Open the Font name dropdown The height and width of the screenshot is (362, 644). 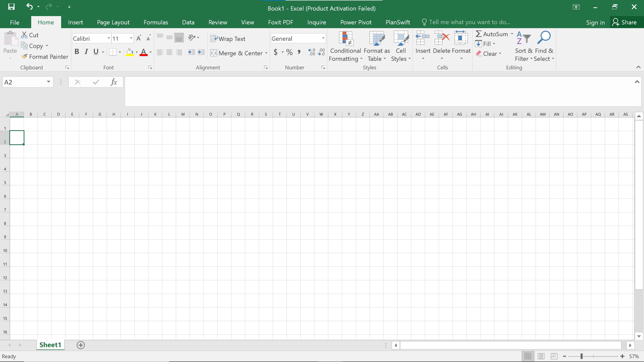108,38
